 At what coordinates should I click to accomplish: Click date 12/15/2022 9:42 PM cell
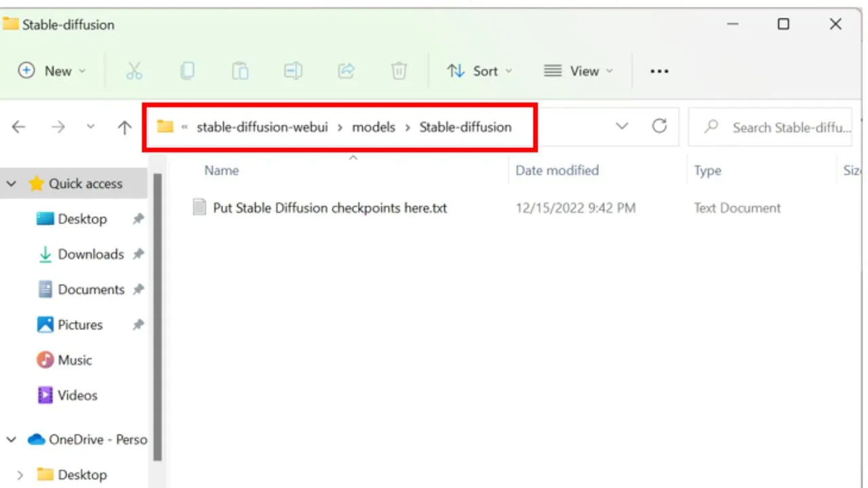pos(576,208)
